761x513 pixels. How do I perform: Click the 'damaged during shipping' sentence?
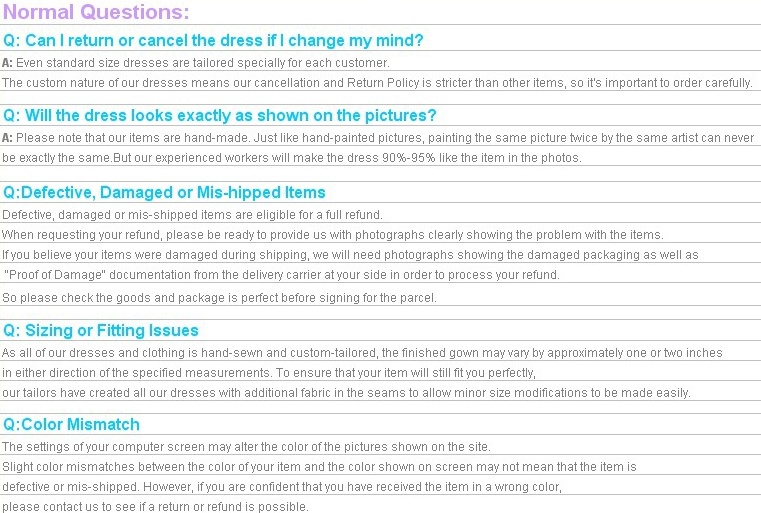pyautogui.click(x=350, y=255)
